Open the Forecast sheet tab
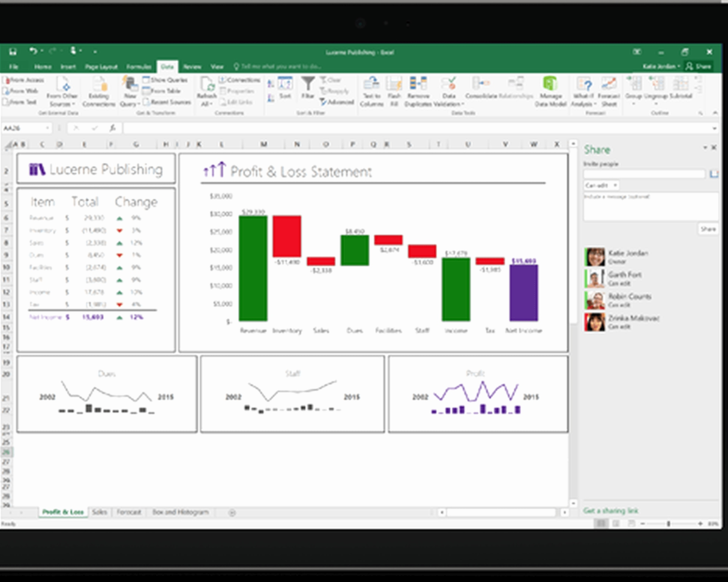The height and width of the screenshot is (582, 728). 128,512
